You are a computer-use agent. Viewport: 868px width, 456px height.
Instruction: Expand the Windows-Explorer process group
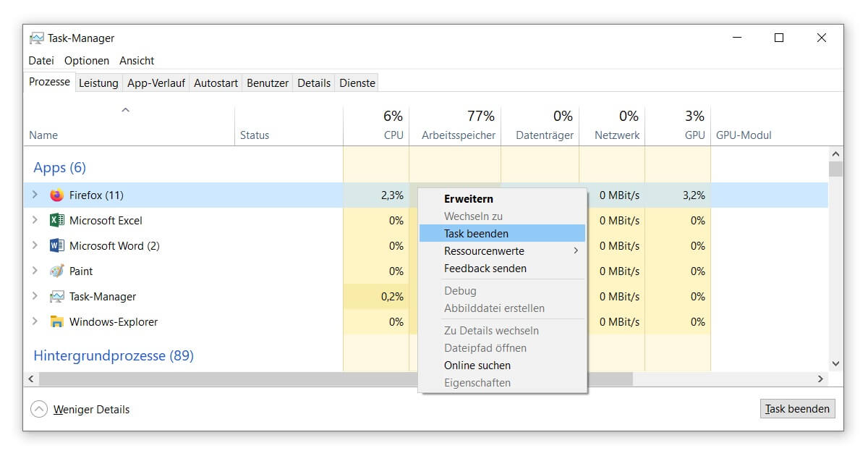click(35, 322)
